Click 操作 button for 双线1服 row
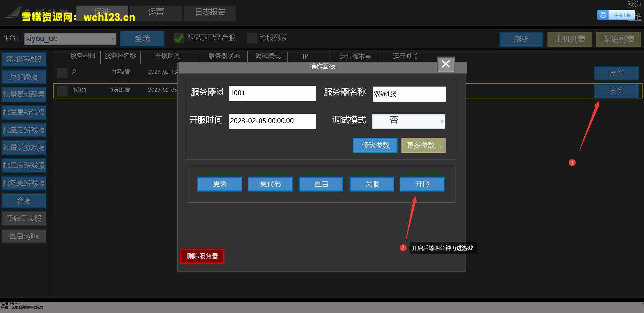The image size is (644, 313). point(616,91)
